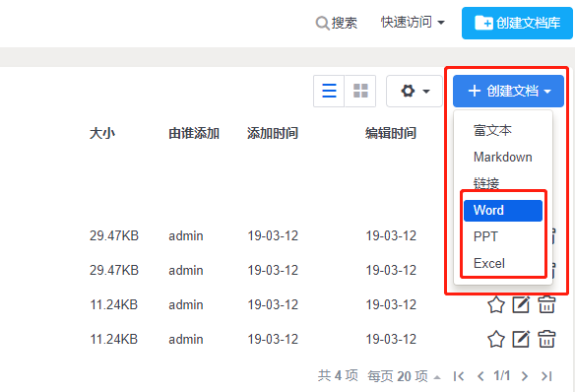The width and height of the screenshot is (575, 392).
Task: Select Markdown from the create menu
Action: (503, 157)
